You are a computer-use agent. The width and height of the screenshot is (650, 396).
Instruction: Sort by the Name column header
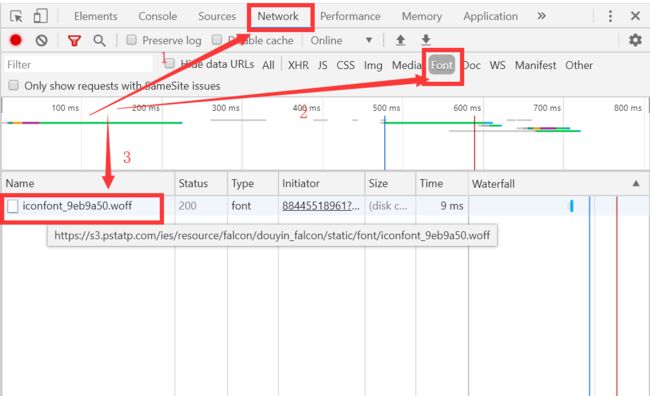88,183
